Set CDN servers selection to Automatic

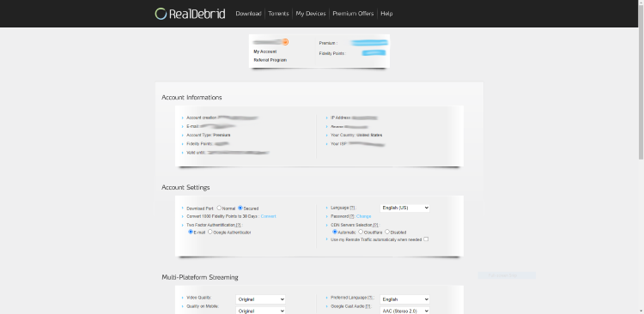(x=334, y=232)
